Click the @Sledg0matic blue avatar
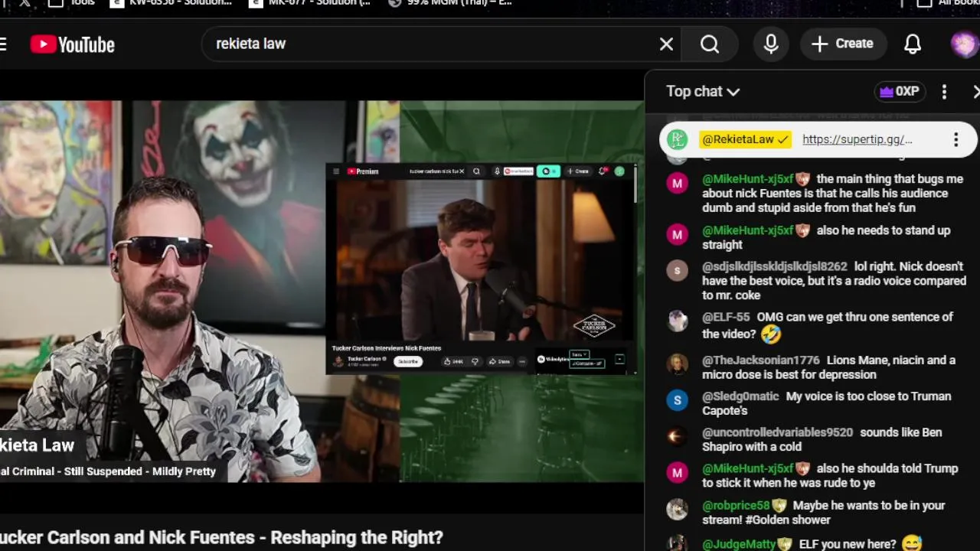Screen dimensions: 980x551 pyautogui.click(x=677, y=399)
